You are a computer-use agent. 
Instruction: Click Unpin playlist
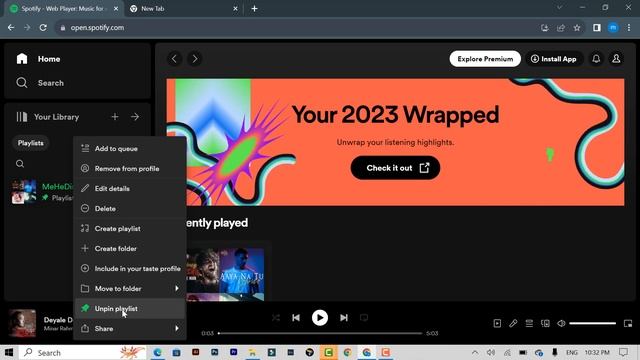click(129, 309)
